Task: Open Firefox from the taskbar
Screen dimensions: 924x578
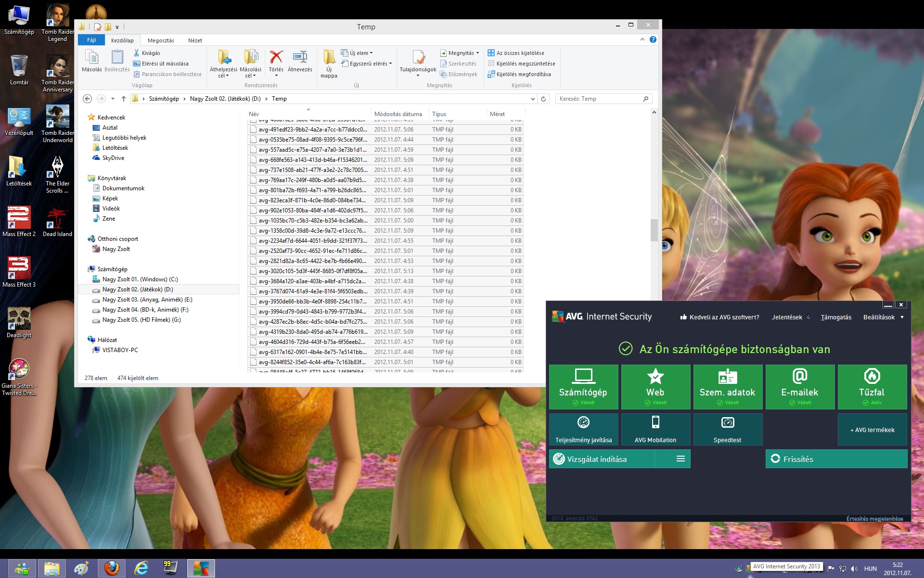Action: click(112, 568)
